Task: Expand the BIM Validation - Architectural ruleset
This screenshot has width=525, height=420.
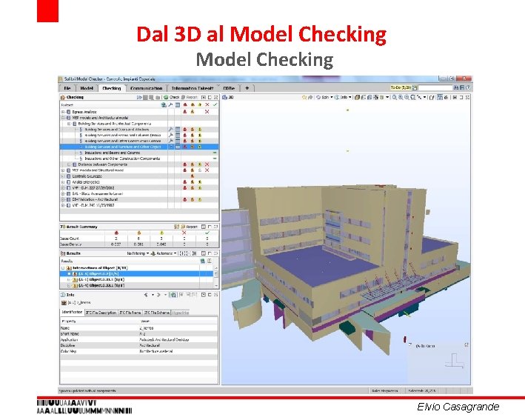Action: [x=63, y=199]
